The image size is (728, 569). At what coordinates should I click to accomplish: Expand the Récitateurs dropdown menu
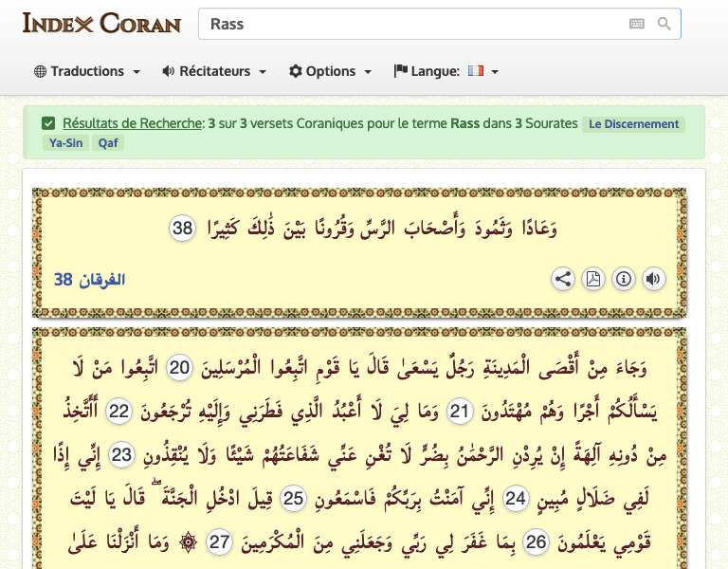click(214, 71)
